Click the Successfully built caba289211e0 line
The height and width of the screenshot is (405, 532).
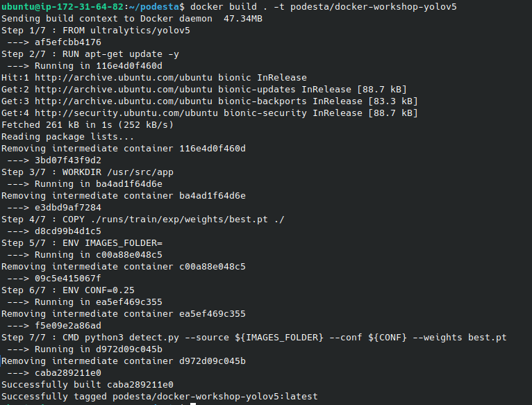tap(87, 385)
